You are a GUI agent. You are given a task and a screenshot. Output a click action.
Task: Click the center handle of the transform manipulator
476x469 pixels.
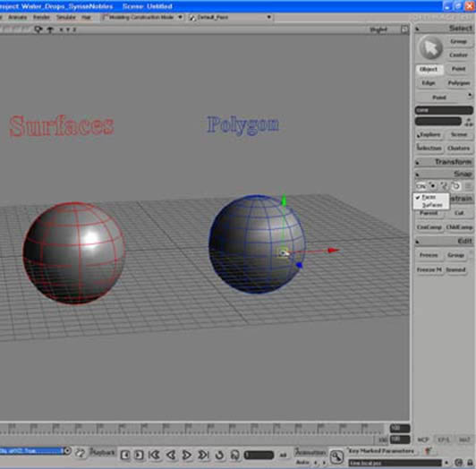[284, 252]
